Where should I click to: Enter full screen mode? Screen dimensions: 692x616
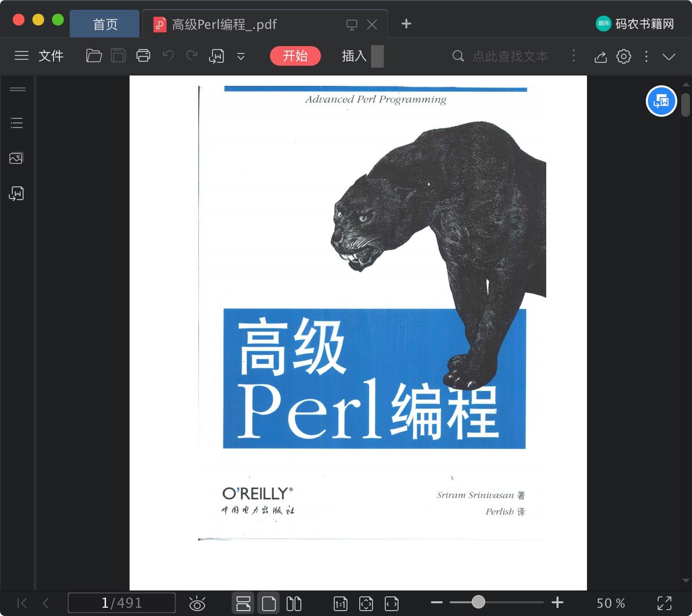[665, 603]
